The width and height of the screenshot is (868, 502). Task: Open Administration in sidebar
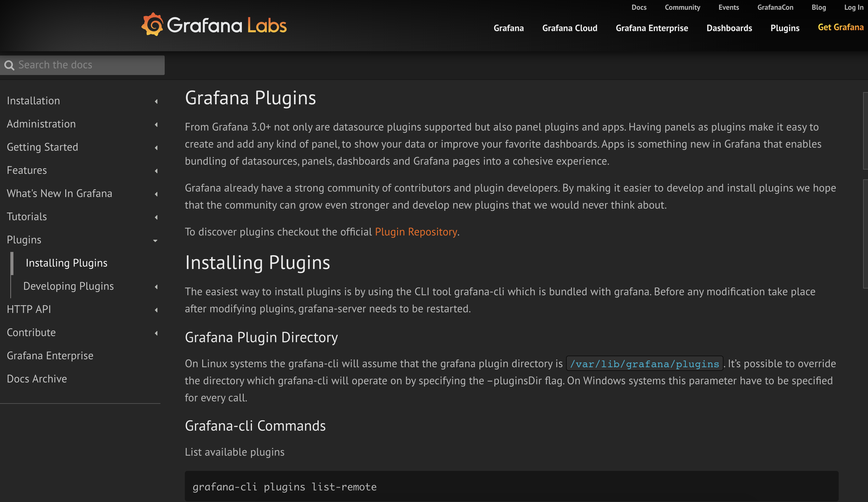[x=41, y=124]
